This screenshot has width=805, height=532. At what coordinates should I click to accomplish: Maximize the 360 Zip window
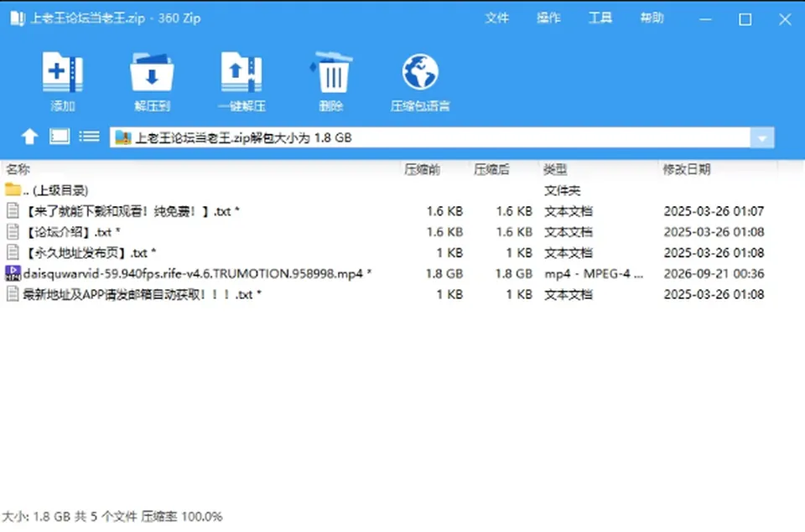745,19
